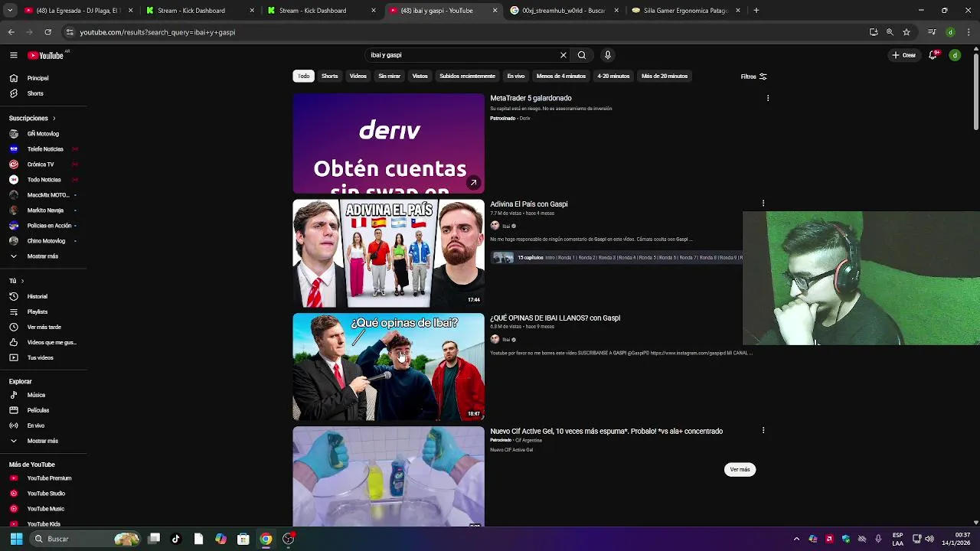The height and width of the screenshot is (551, 980).
Task: Click the YouTube logo
Action: tap(46, 55)
